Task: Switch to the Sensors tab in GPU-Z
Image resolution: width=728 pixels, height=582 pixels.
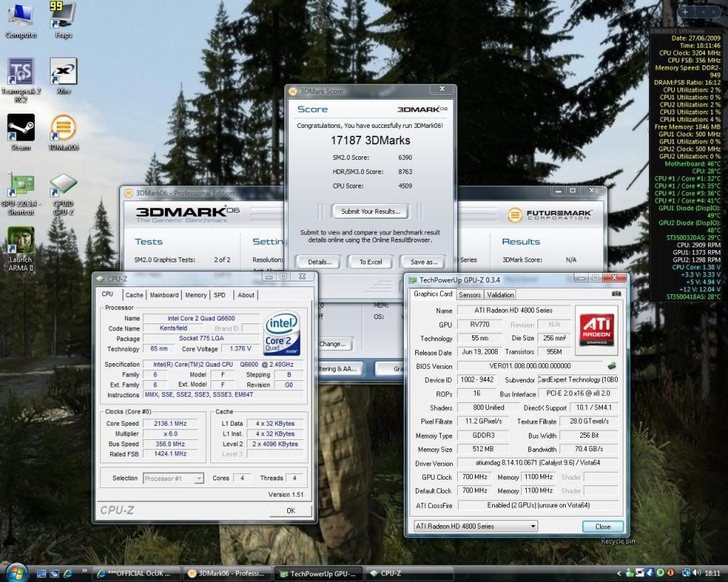Action: (x=469, y=295)
